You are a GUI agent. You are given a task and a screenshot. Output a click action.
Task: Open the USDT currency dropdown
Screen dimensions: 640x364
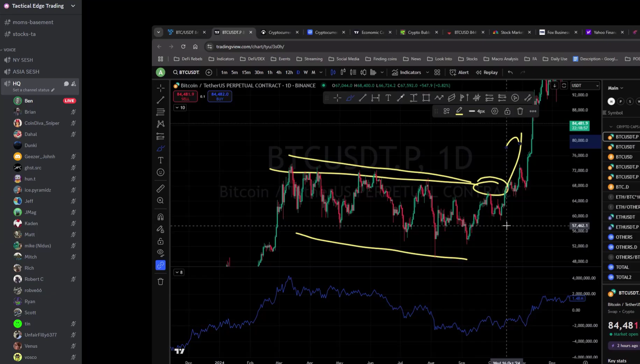(585, 86)
